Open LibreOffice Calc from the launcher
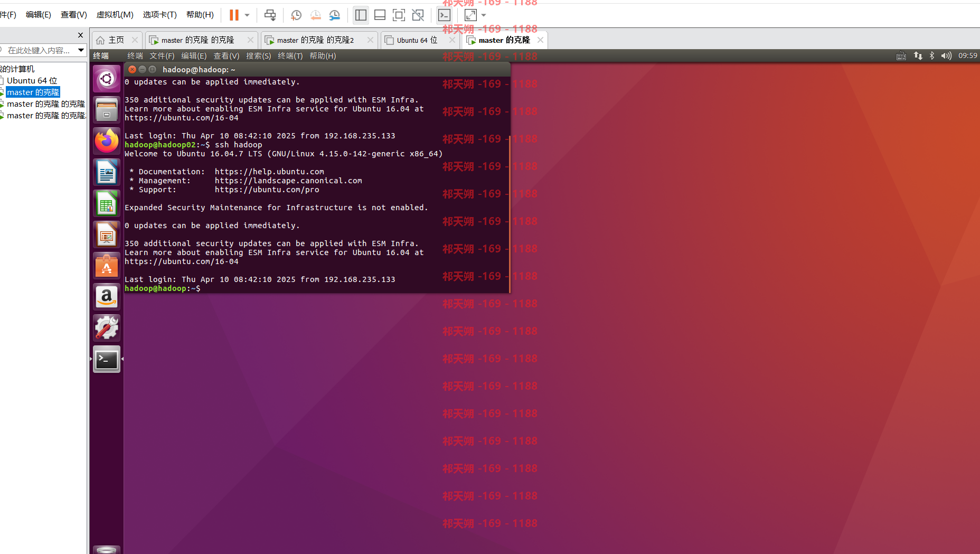 point(107,203)
